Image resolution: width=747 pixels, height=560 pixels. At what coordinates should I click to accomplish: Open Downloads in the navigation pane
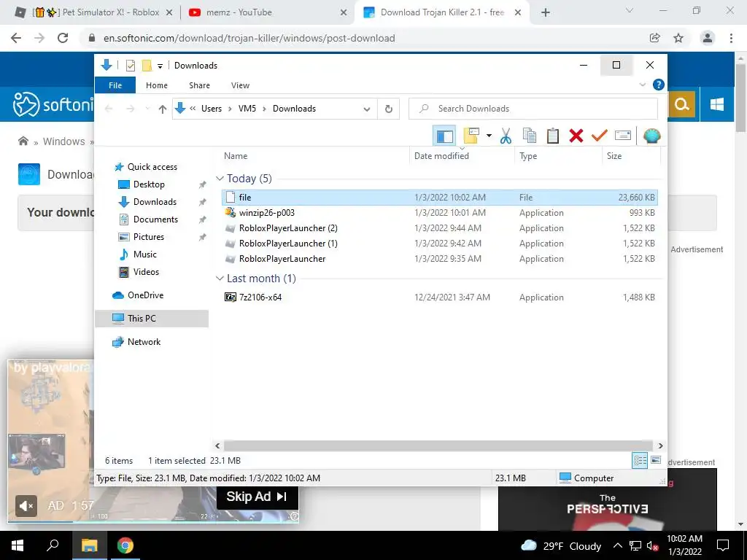coord(155,202)
